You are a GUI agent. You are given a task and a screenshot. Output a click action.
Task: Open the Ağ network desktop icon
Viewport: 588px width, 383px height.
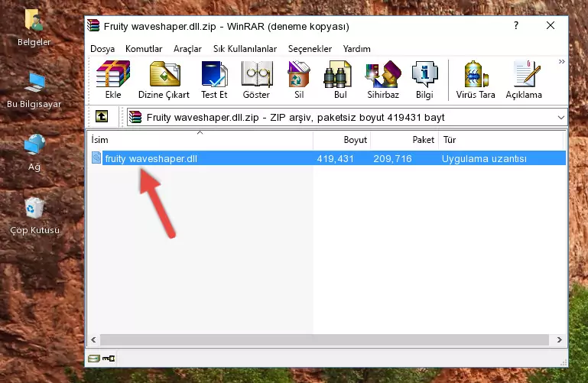(34, 153)
